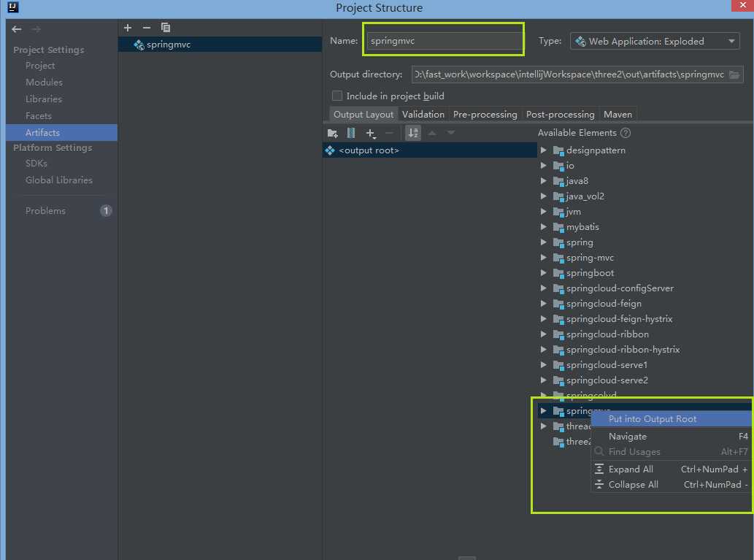Open help for Available Elements
Viewport: 754px width, 560px height.
pos(625,133)
